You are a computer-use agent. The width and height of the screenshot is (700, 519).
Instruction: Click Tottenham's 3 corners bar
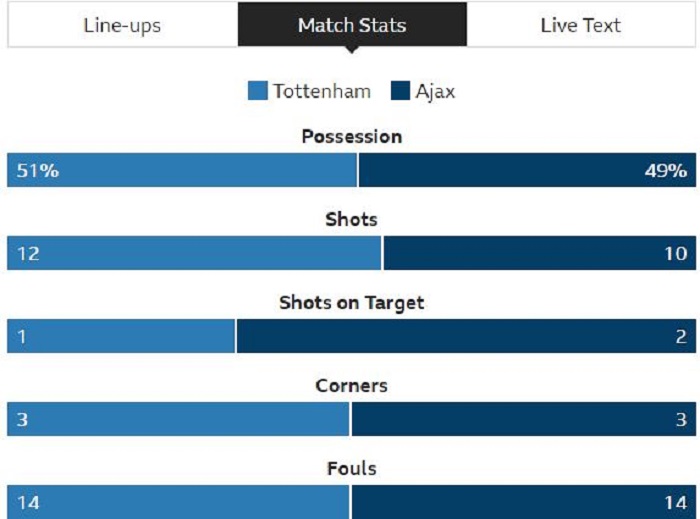pyautogui.click(x=178, y=420)
